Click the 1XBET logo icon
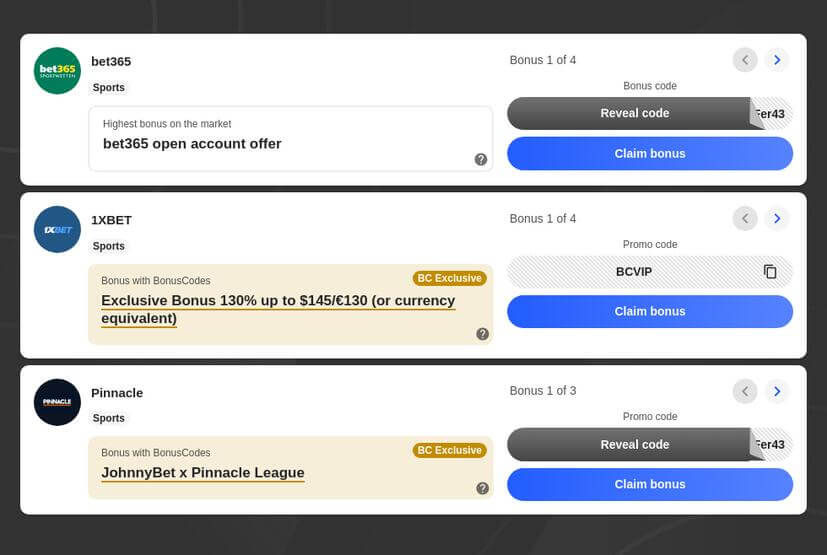The image size is (827, 555). point(57,229)
